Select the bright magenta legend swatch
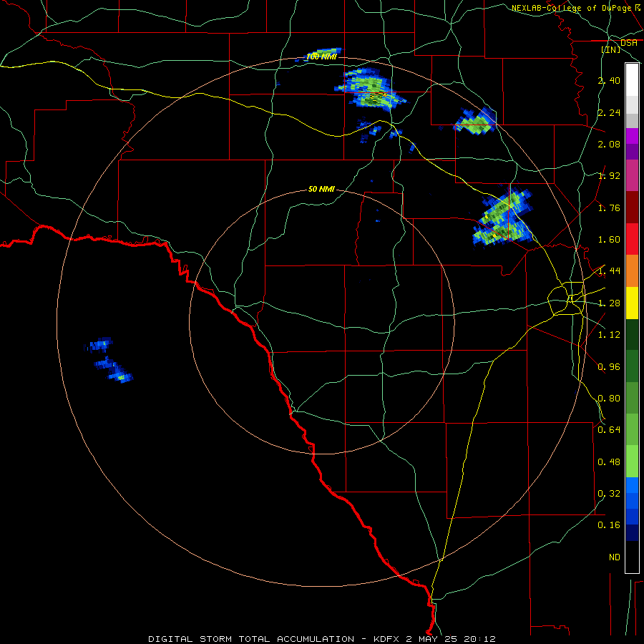The image size is (644, 644). pos(632,136)
